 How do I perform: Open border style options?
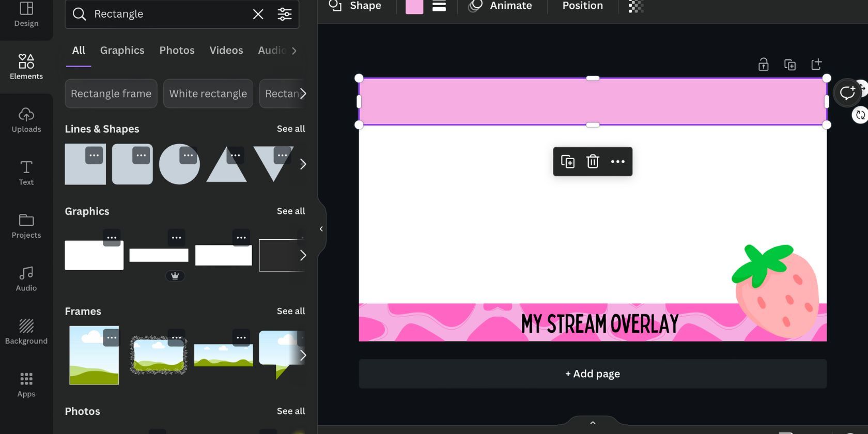(439, 6)
